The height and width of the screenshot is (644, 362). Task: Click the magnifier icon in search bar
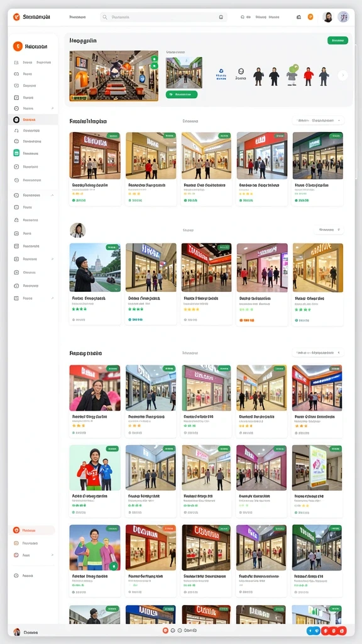[105, 17]
